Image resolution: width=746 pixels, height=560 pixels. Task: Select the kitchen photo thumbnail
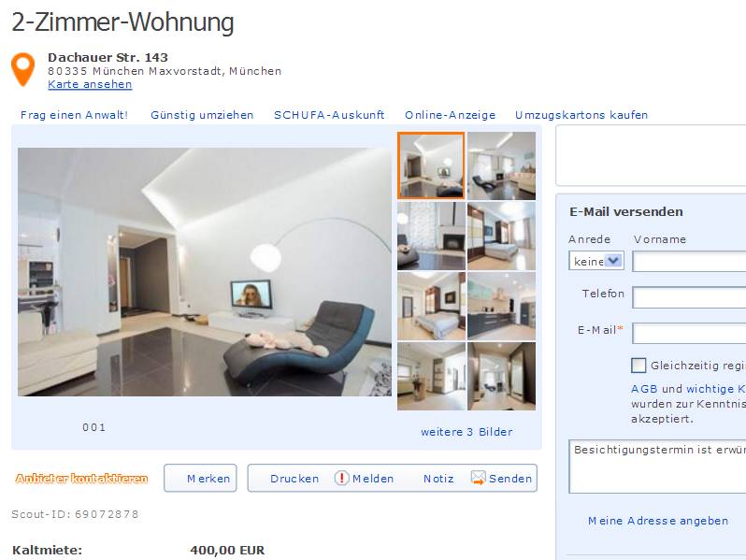(501, 307)
